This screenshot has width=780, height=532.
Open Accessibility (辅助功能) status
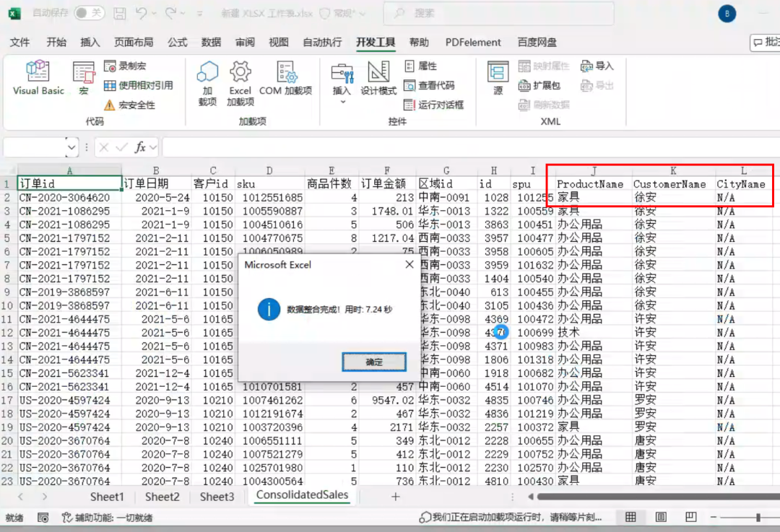(x=107, y=518)
